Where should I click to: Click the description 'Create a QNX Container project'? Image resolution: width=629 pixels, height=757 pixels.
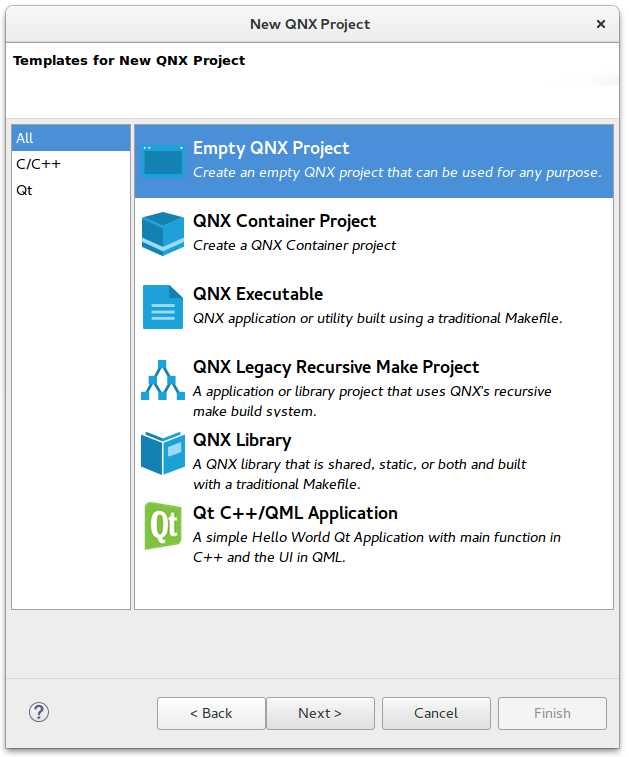point(294,246)
